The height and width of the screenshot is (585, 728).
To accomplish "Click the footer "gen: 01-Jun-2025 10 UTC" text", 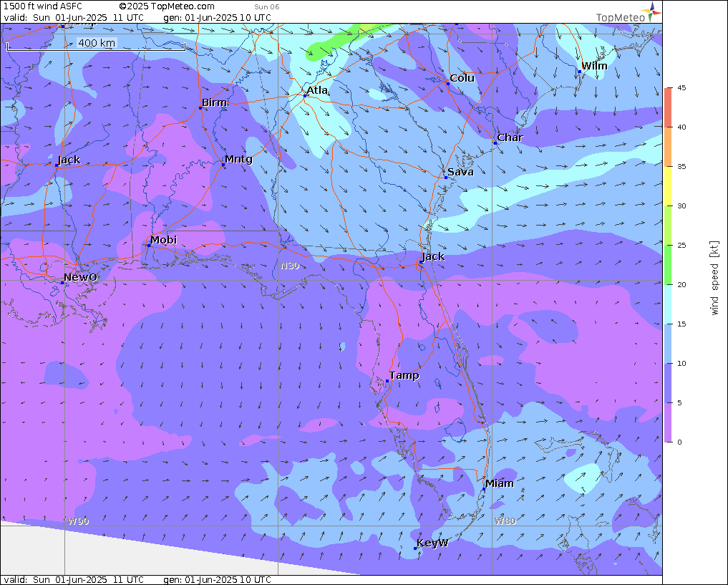I will point(218,580).
